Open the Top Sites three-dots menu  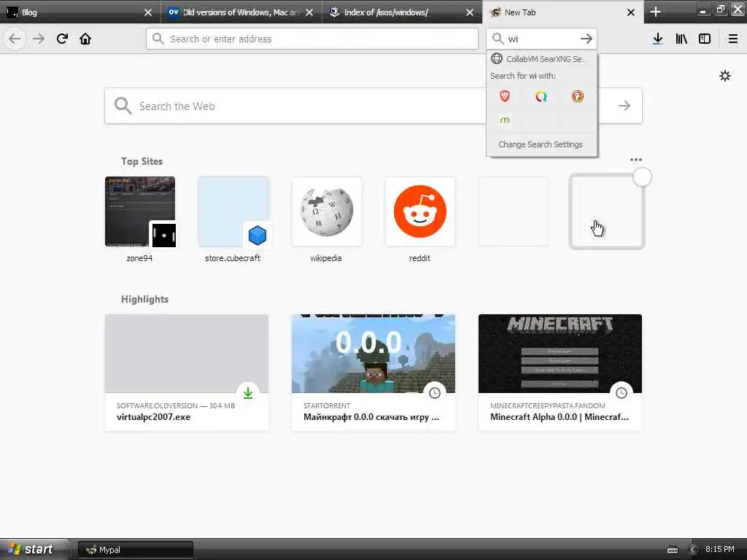point(635,160)
